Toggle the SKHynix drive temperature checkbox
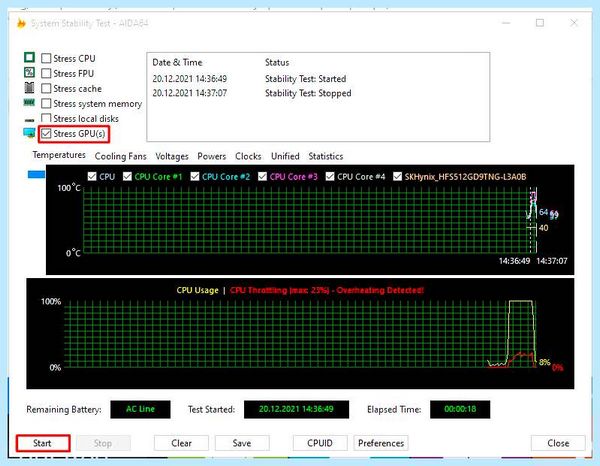Screen dimensions: 600x466 click(398, 176)
